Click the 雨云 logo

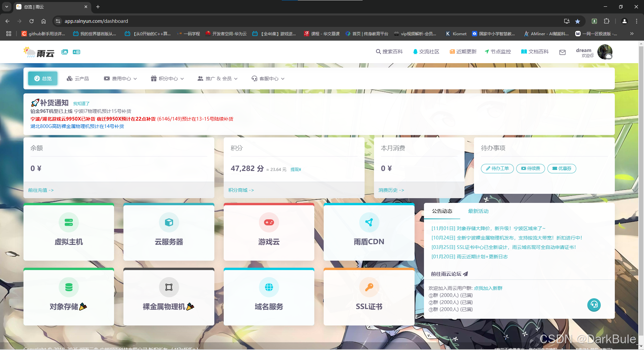pyautogui.click(x=39, y=52)
